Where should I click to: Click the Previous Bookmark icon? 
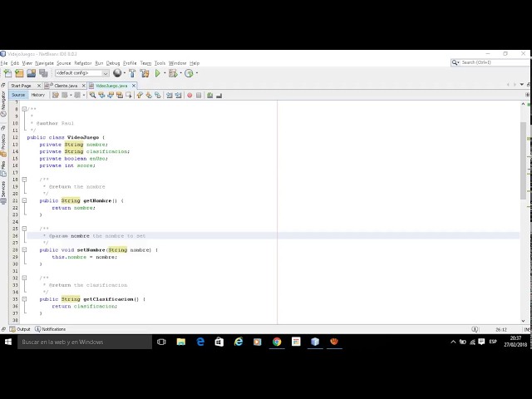pos(140,96)
